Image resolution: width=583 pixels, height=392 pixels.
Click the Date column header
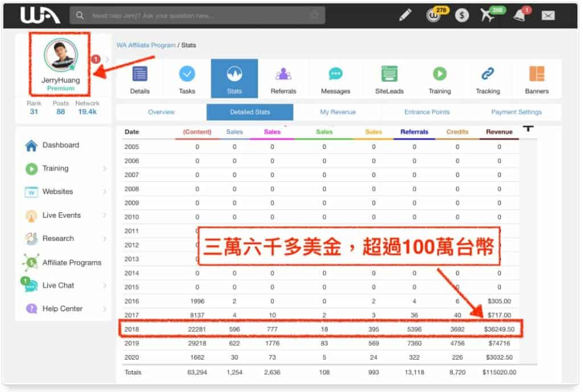pos(132,132)
